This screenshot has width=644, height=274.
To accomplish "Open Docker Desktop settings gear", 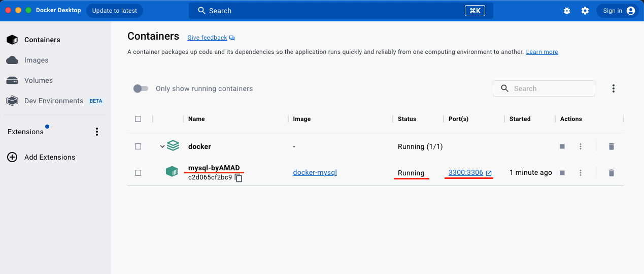I will 585,11.
